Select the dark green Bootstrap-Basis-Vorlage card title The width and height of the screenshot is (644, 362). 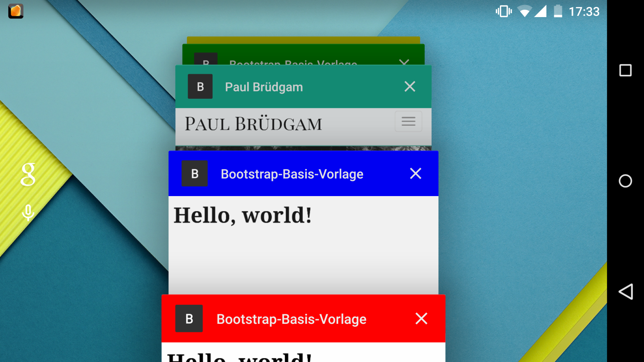[293, 62]
